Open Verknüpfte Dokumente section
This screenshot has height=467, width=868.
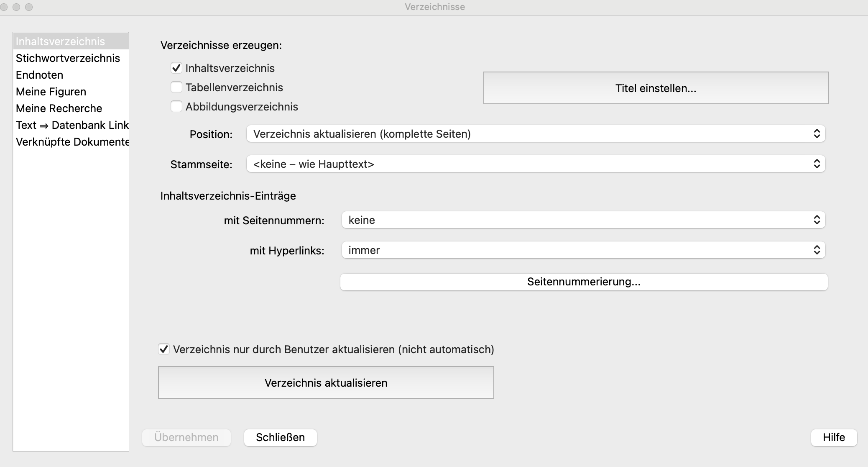click(x=72, y=142)
